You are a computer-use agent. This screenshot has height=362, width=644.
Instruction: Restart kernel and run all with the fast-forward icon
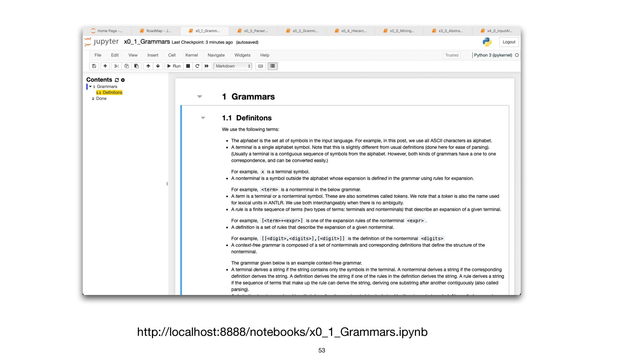(x=207, y=66)
